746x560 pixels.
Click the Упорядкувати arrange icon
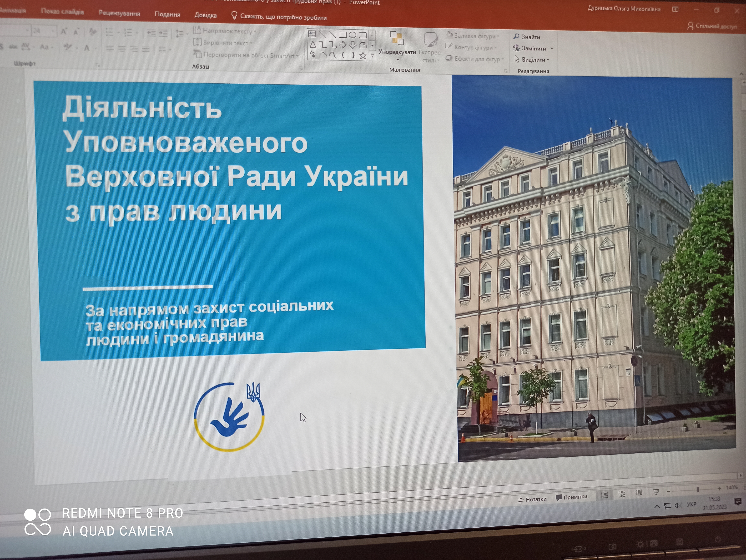click(397, 38)
